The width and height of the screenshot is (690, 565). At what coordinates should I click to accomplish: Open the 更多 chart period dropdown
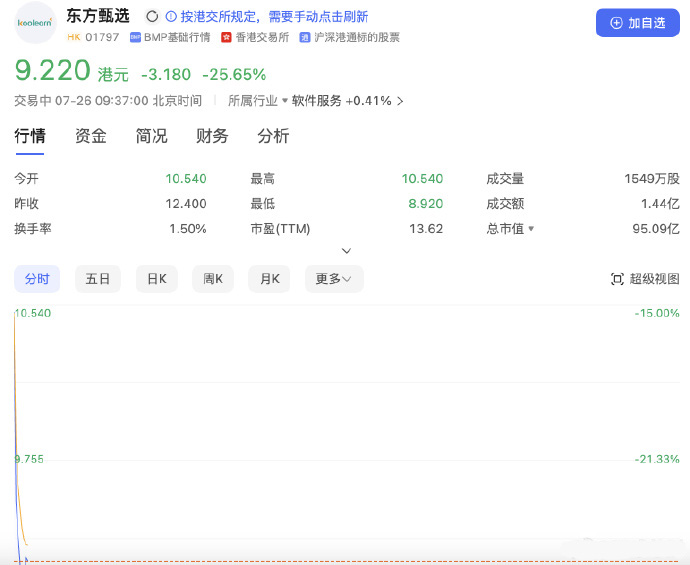334,279
